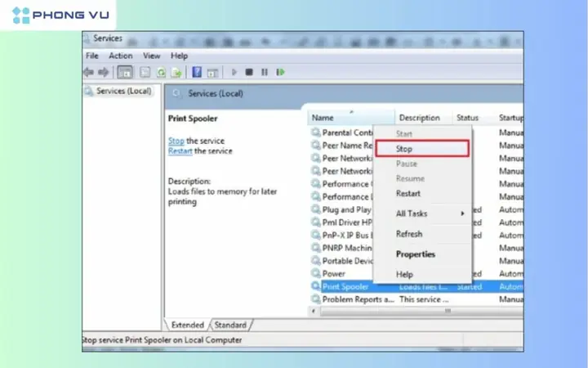Choose Stop in the context menu
The image size is (588, 368).
click(422, 149)
